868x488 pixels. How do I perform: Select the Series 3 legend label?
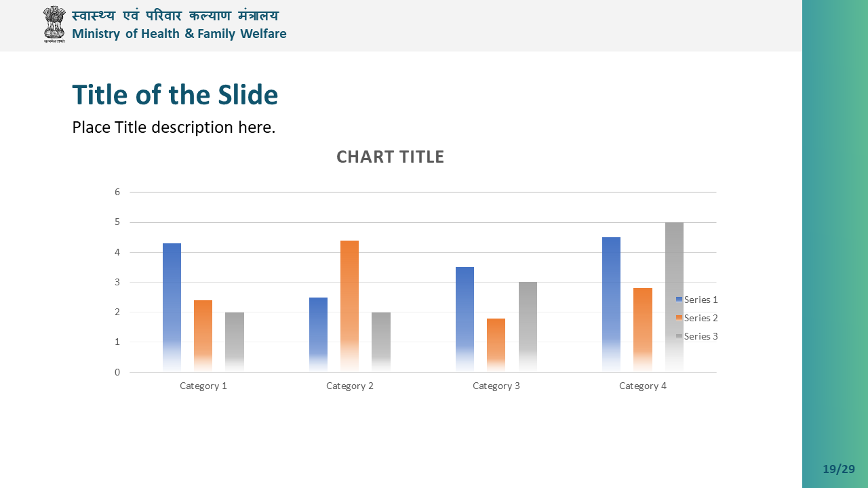click(x=701, y=336)
